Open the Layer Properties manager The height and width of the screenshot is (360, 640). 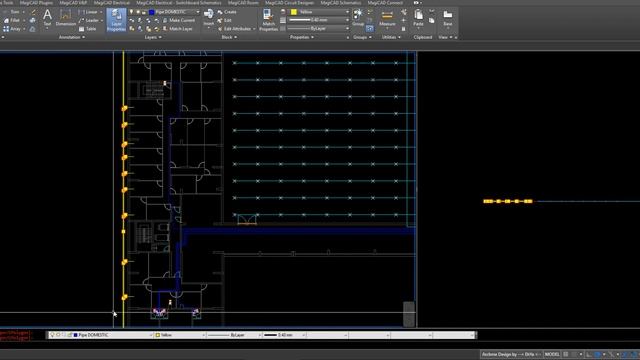[116, 20]
